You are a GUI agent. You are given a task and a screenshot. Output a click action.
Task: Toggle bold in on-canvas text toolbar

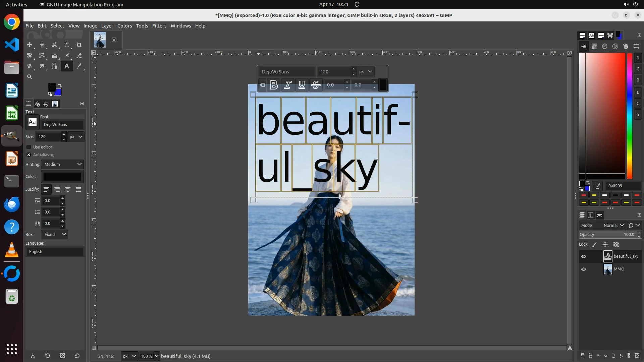tap(274, 85)
